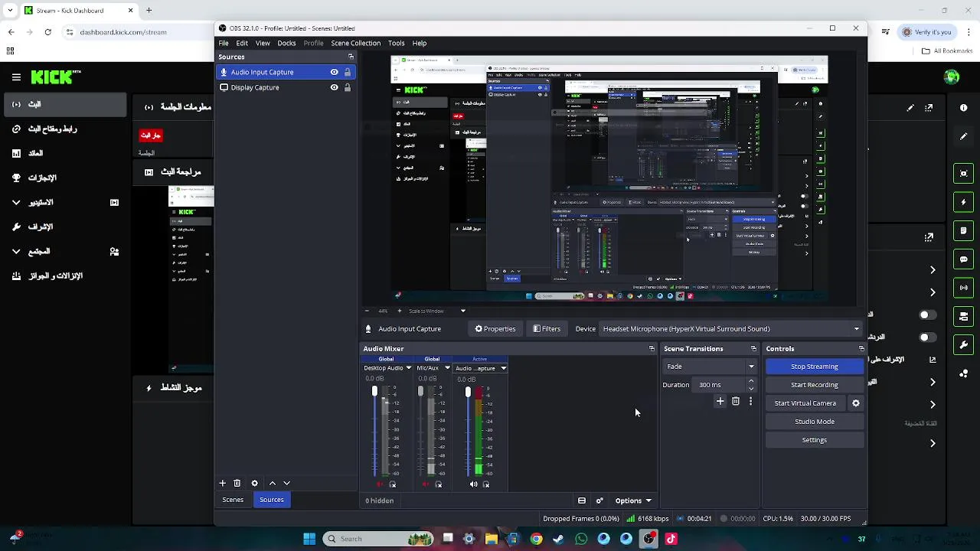The width and height of the screenshot is (980, 551).
Task: Open wrench tools icon in Kick right sidebar
Action: pos(963,344)
